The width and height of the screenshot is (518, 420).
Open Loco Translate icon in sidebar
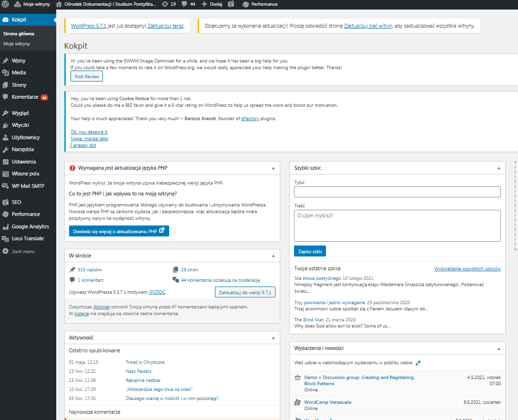5,238
